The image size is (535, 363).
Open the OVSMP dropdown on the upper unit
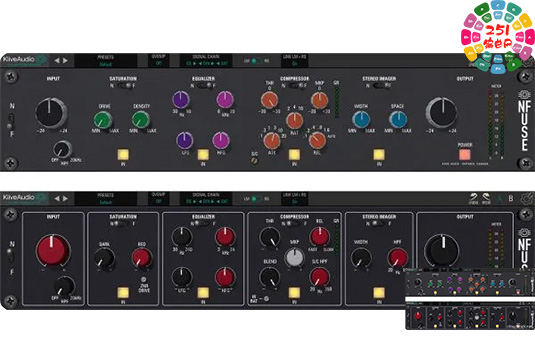[158, 60]
